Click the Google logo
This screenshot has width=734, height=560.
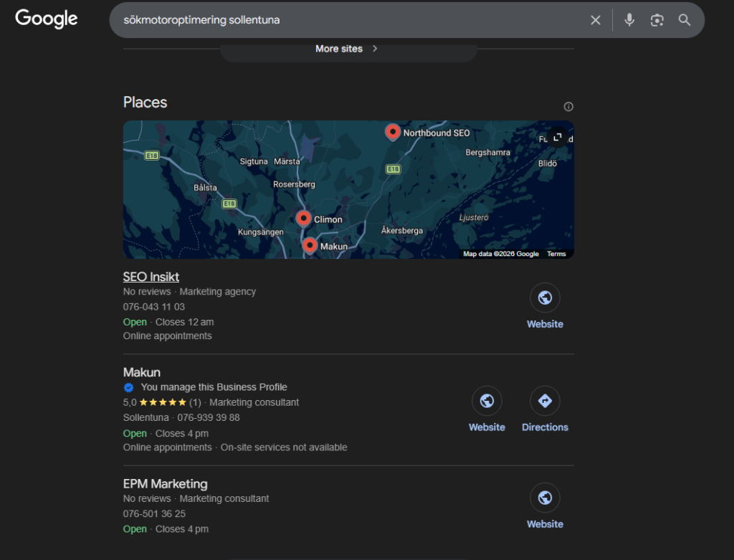coord(47,19)
